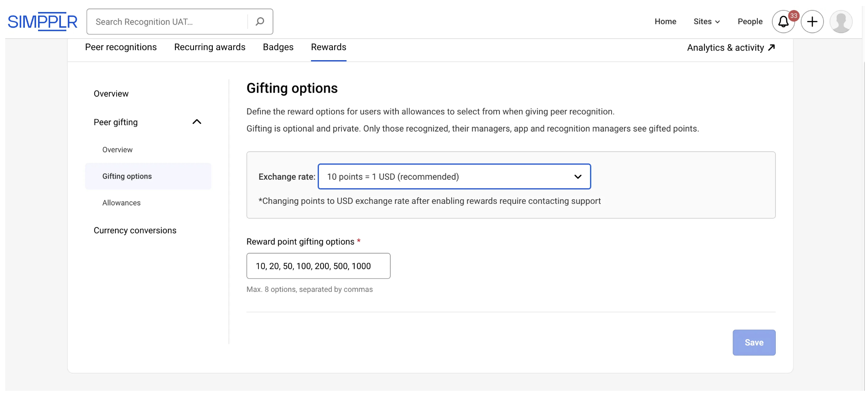Open Currency conversions in sidebar
Viewport: 868px width, 394px height.
point(135,230)
